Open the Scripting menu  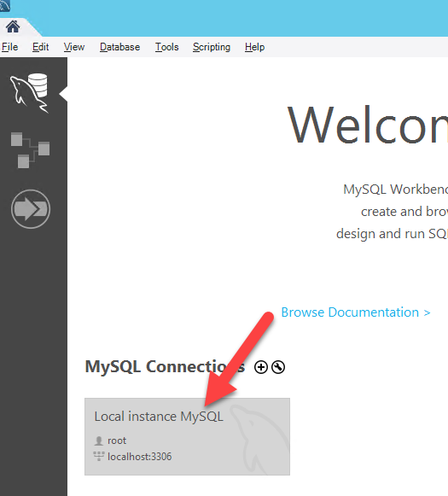212,47
